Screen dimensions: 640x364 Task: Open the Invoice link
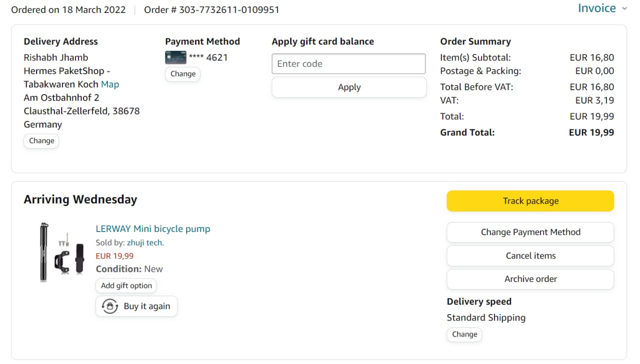(596, 8)
